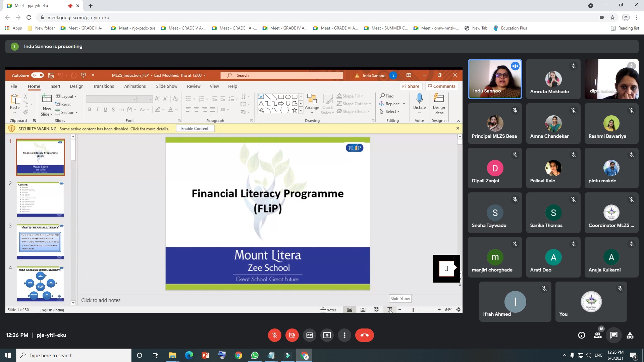Pick the font color swatch
The image size is (644, 362).
click(x=170, y=109)
